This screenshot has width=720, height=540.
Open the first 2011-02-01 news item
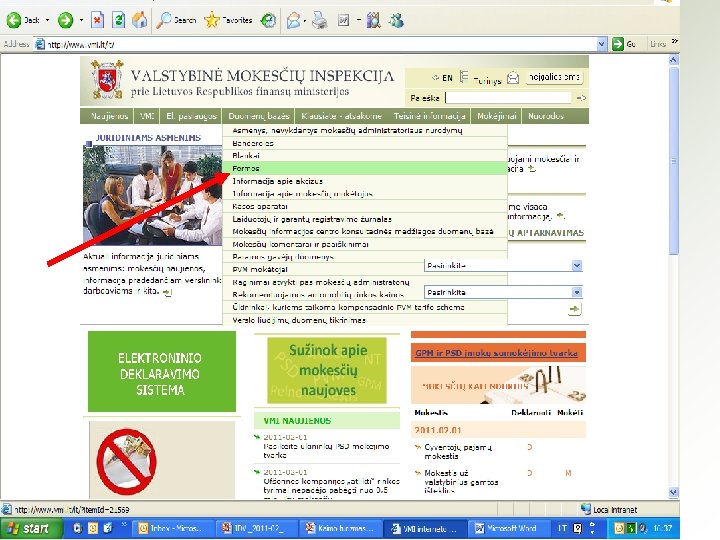pos(326,450)
